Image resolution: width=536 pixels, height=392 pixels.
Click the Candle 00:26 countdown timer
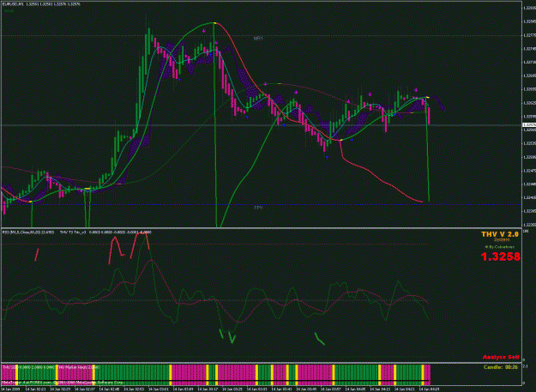[x=501, y=367]
